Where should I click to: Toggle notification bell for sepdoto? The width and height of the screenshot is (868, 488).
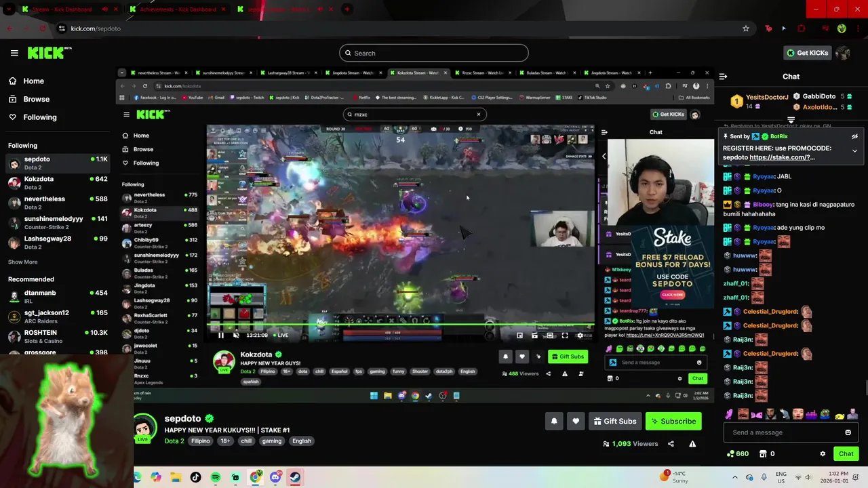[x=554, y=421]
